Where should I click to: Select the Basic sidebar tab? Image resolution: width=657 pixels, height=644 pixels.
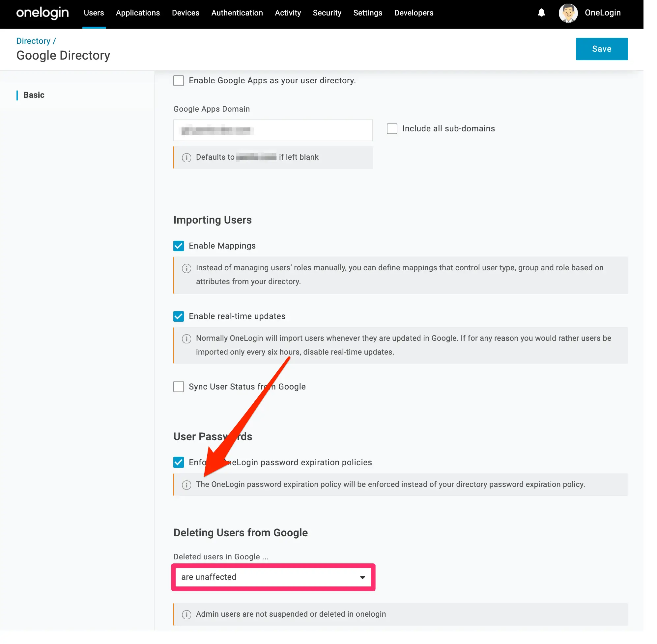click(x=34, y=95)
